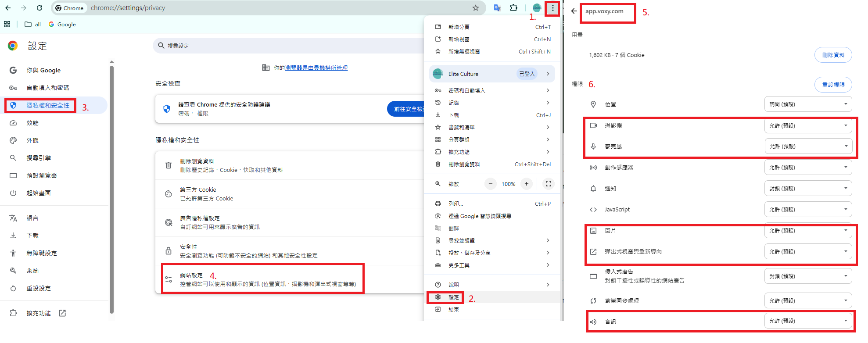The width and height of the screenshot is (868, 343).
Task: Click the bookmark star icon in address bar
Action: tap(476, 8)
